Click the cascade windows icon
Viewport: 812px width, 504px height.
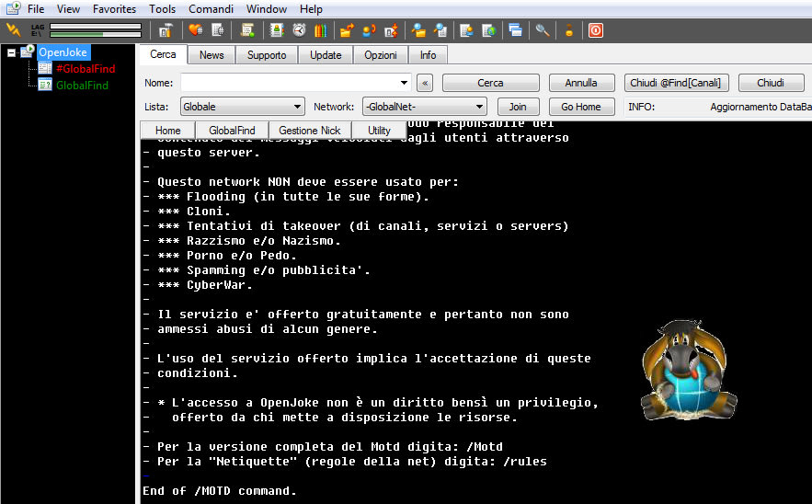tap(515, 30)
